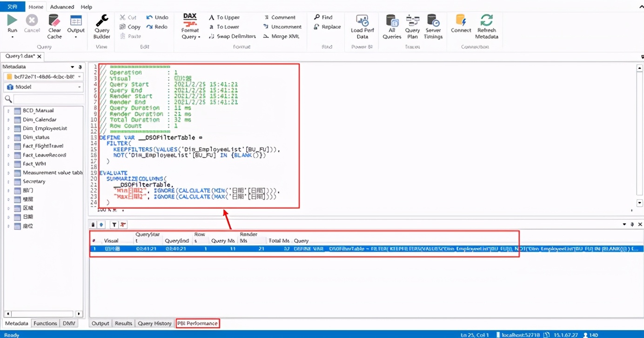Click the Find button
The width and height of the screenshot is (644, 338).
pyautogui.click(x=323, y=17)
